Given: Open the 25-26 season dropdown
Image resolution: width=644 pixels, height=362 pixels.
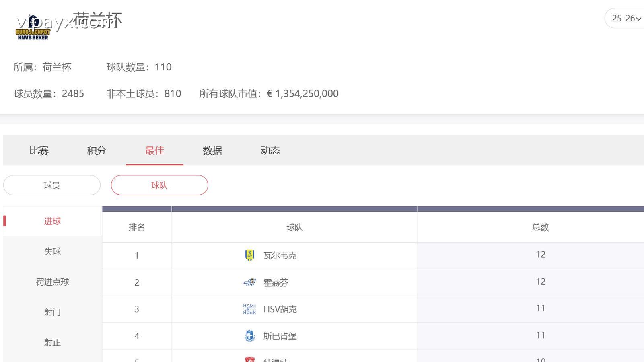Looking at the screenshot, I should click(x=623, y=18).
